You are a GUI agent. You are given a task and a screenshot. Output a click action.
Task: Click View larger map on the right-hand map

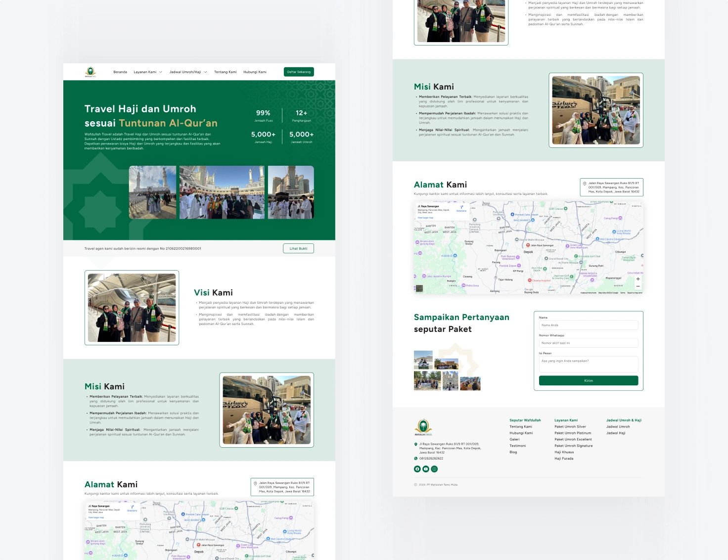(425, 218)
